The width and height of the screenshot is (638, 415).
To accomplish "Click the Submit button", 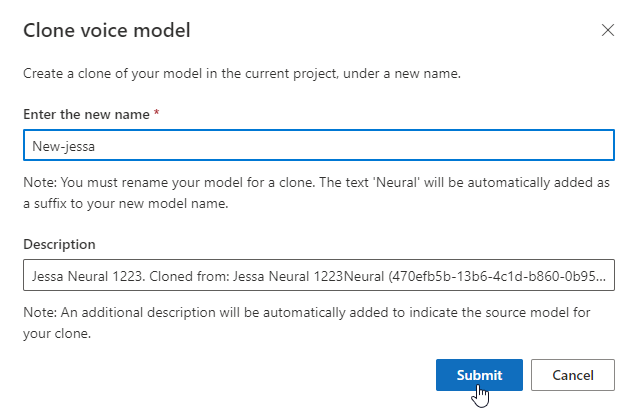I will 479,375.
